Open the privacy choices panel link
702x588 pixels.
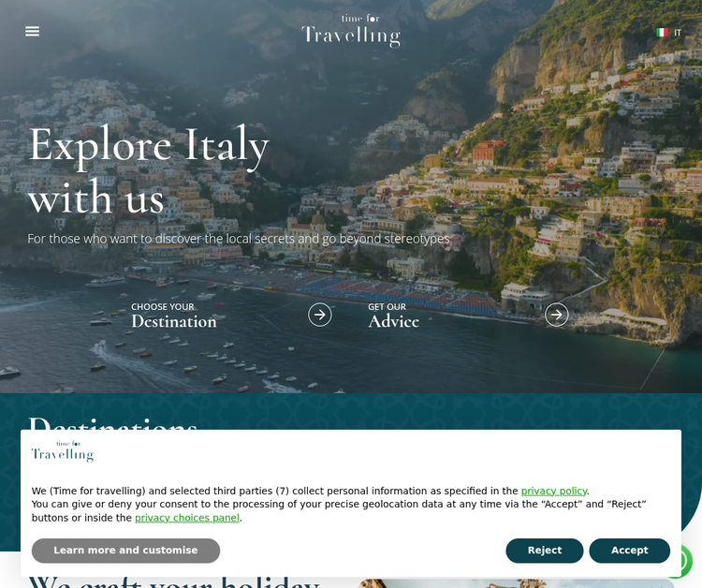pyautogui.click(x=186, y=518)
